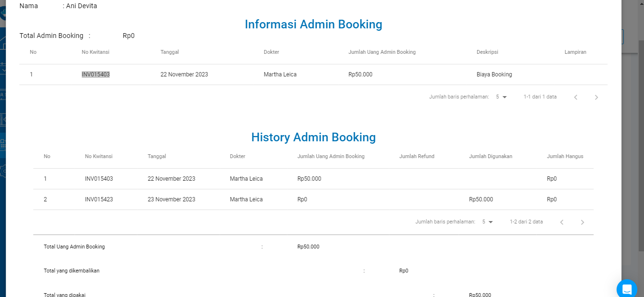This screenshot has width=644, height=297.
Task: Click the Jumlah Refund column header
Action: click(x=417, y=156)
